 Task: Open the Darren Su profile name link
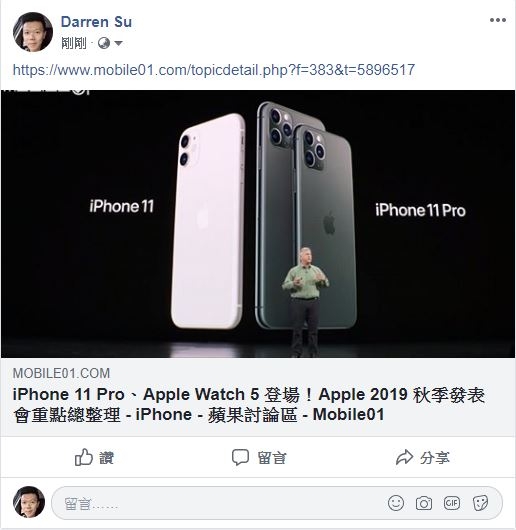[x=96, y=22]
